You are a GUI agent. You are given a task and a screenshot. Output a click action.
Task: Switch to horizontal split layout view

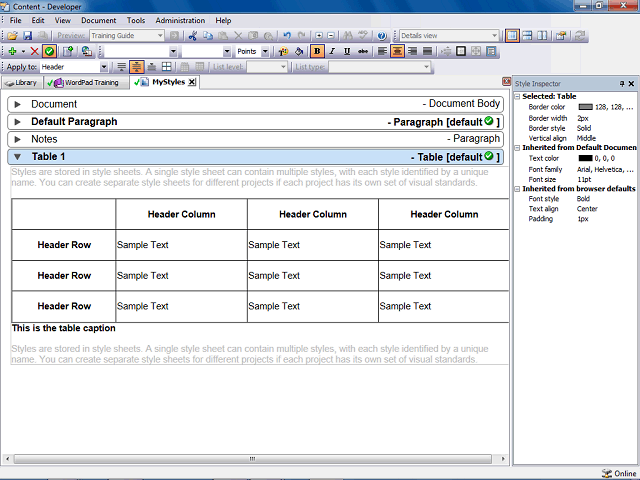[x=527, y=36]
